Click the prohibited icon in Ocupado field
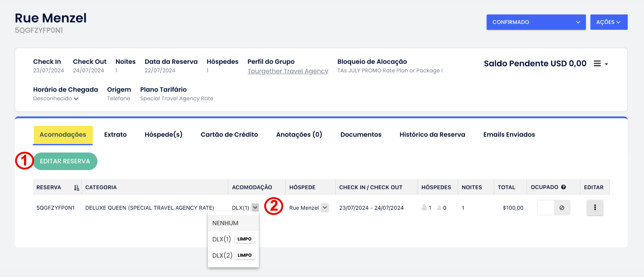Screen dimensions: 644x277 click(x=562, y=208)
